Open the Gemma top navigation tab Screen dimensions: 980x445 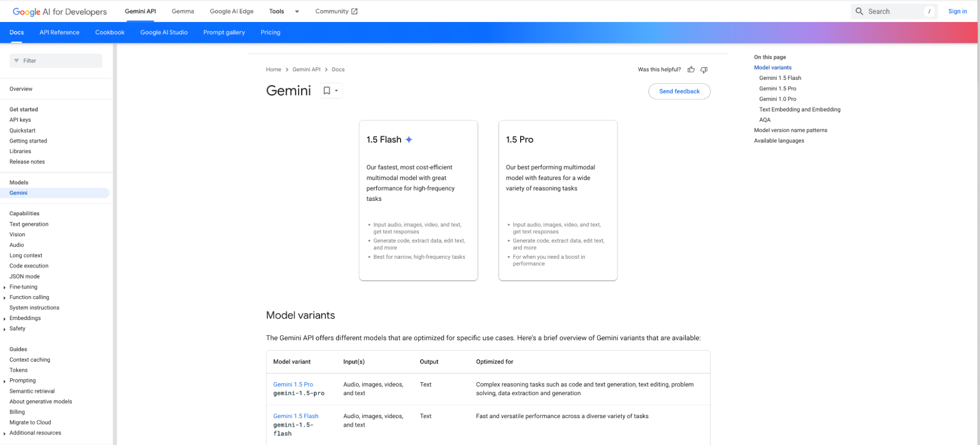[x=183, y=11]
